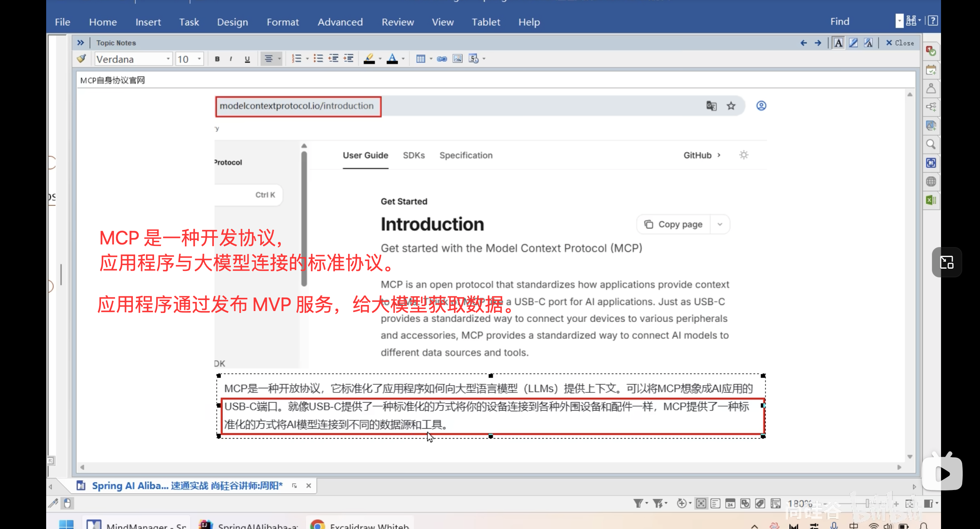Activate the Excalidraw Whiteboard taskbar icon
The width and height of the screenshot is (980, 529).
point(318,524)
